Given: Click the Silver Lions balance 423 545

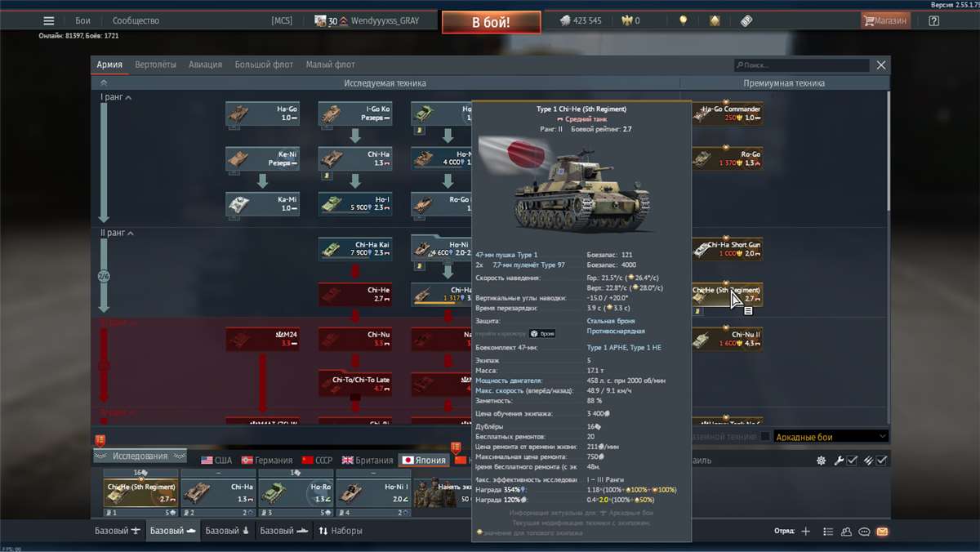Looking at the screenshot, I should [581, 20].
